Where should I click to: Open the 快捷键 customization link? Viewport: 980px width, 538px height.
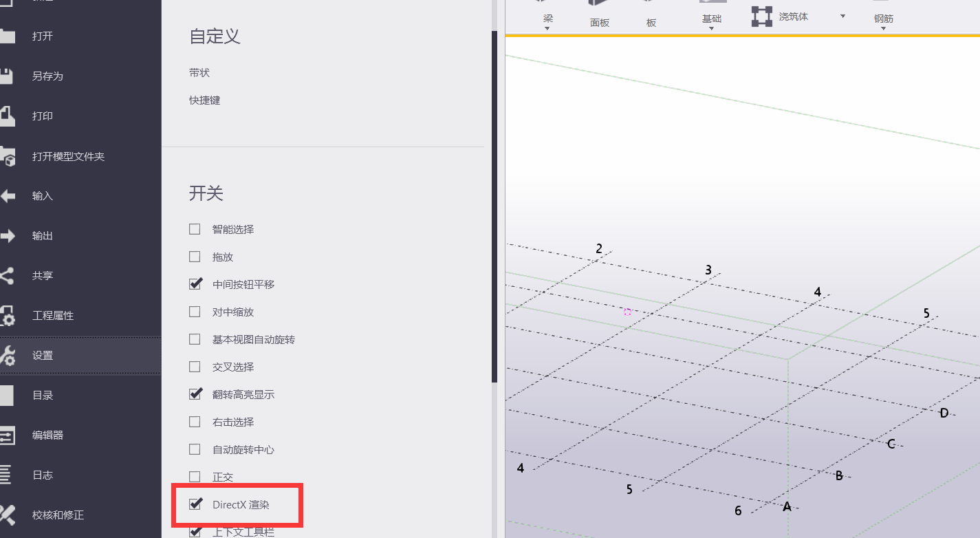[x=205, y=100]
